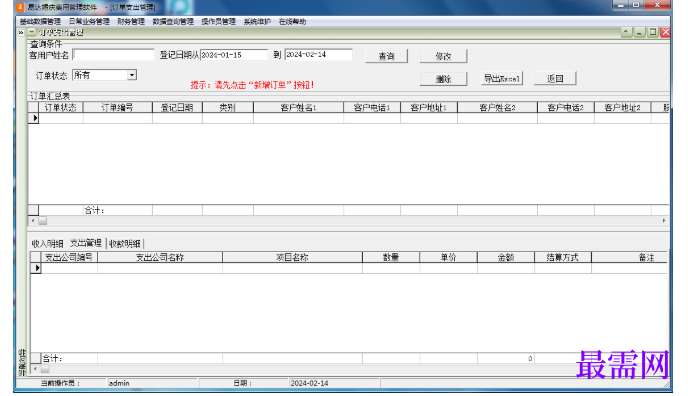This screenshot has width=688, height=396.
Task: Click the 订单编号 column header
Action: [118, 107]
